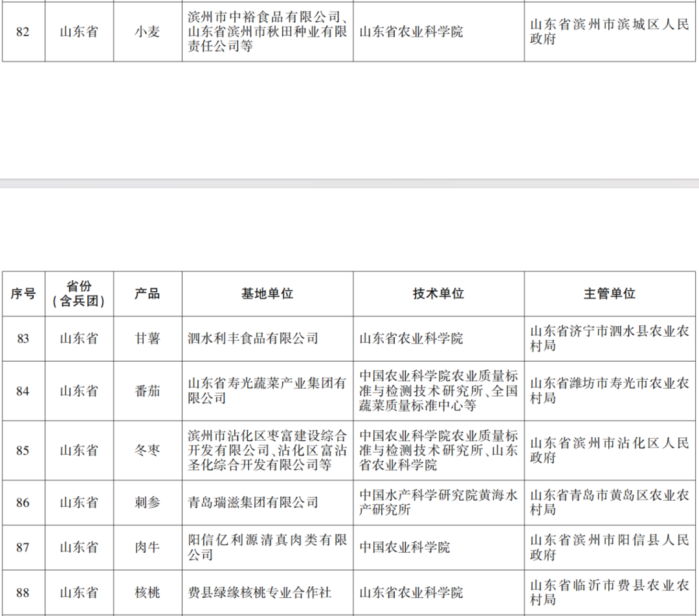Click product cell 番茄
The image size is (699, 616).
pos(147,391)
